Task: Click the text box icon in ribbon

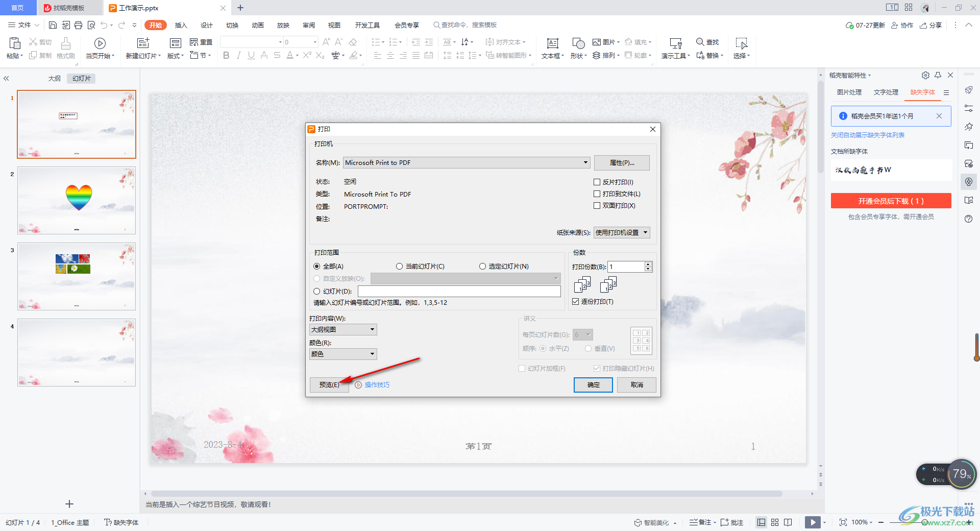Action: tap(552, 43)
